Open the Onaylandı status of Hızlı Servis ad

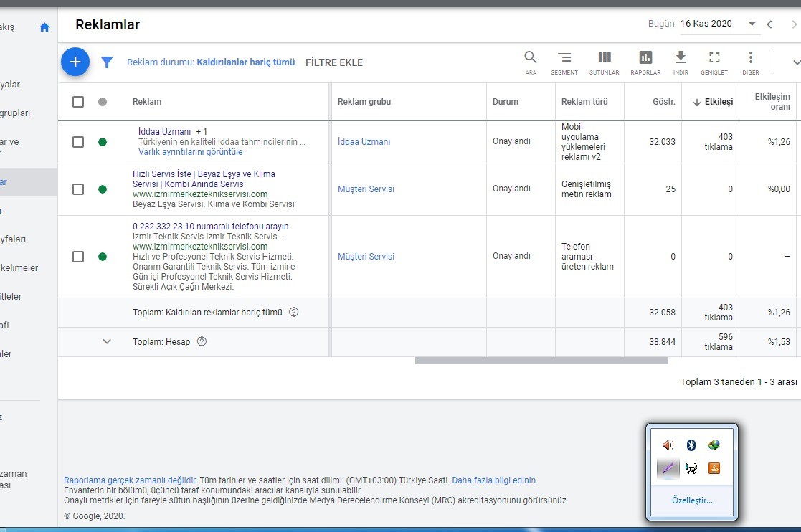pos(511,189)
